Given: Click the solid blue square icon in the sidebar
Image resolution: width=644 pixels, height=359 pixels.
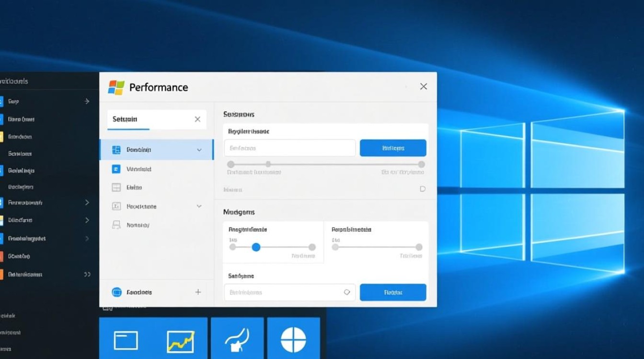Looking at the screenshot, I should 116,169.
